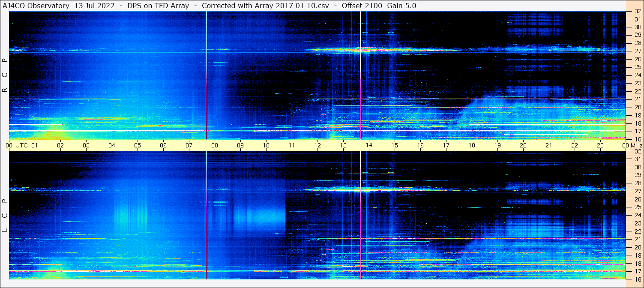Click the "UTC" label on time axis
The height and width of the screenshot is (288, 644).
(x=21, y=145)
